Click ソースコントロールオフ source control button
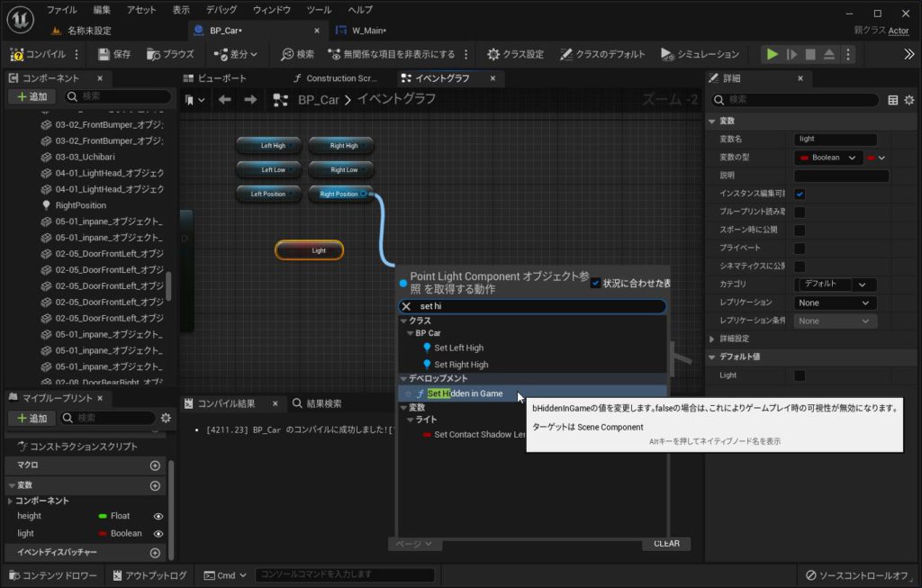The width and height of the screenshot is (922, 588). point(857,575)
